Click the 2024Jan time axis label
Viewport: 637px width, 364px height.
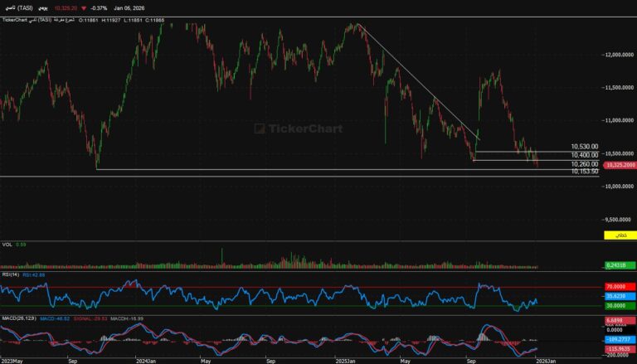pyautogui.click(x=146, y=361)
